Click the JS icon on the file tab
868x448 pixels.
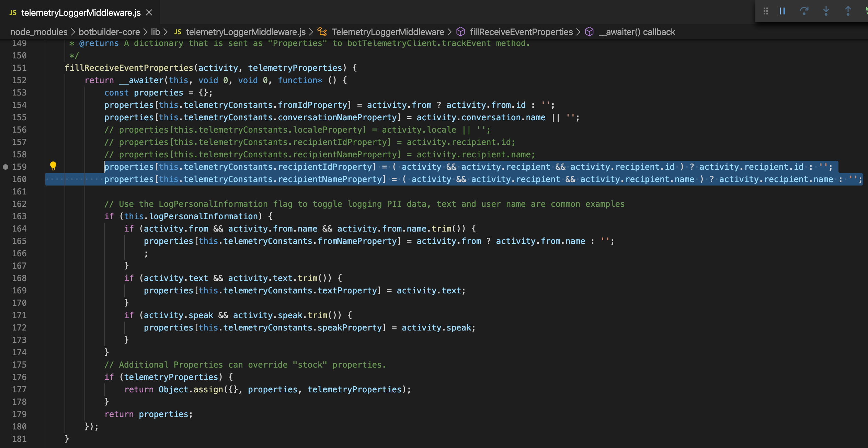pos(13,12)
